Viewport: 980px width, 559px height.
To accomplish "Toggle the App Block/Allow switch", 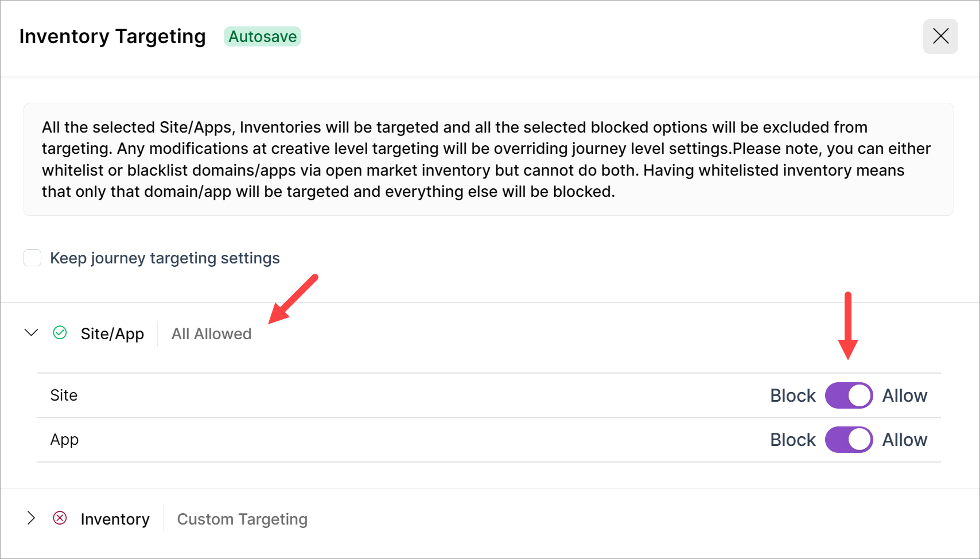I will pos(849,440).
